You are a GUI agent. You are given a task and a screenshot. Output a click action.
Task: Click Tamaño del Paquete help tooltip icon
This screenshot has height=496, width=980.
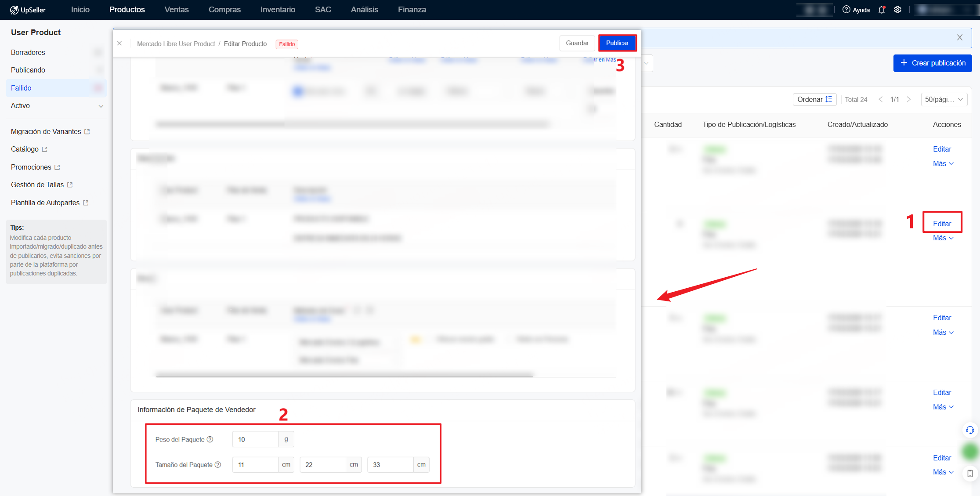[218, 465]
